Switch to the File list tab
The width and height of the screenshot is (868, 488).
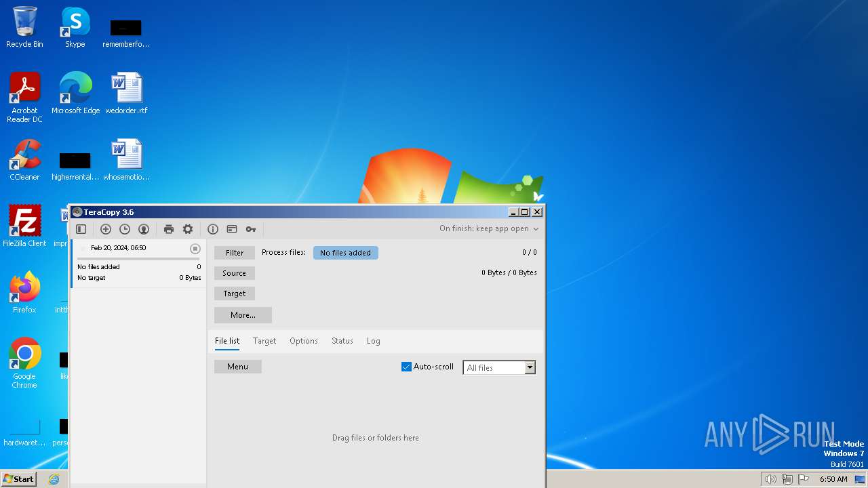pyautogui.click(x=227, y=341)
